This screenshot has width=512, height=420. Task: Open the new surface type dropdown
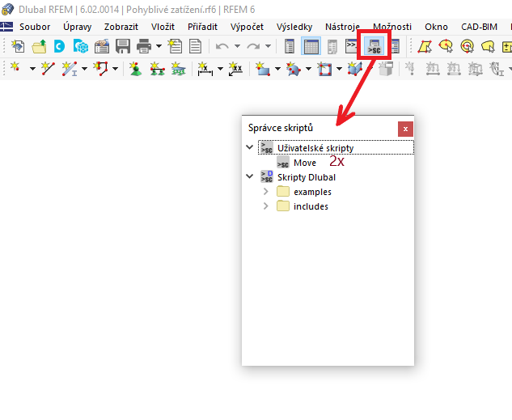pyautogui.click(x=277, y=69)
